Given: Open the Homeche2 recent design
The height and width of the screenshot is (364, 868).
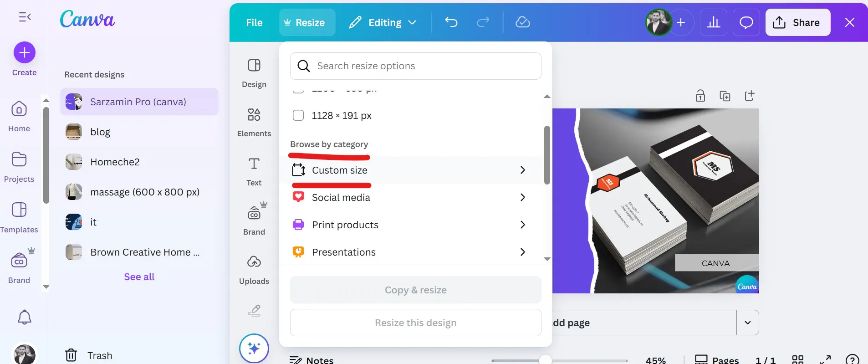Looking at the screenshot, I should [x=139, y=162].
